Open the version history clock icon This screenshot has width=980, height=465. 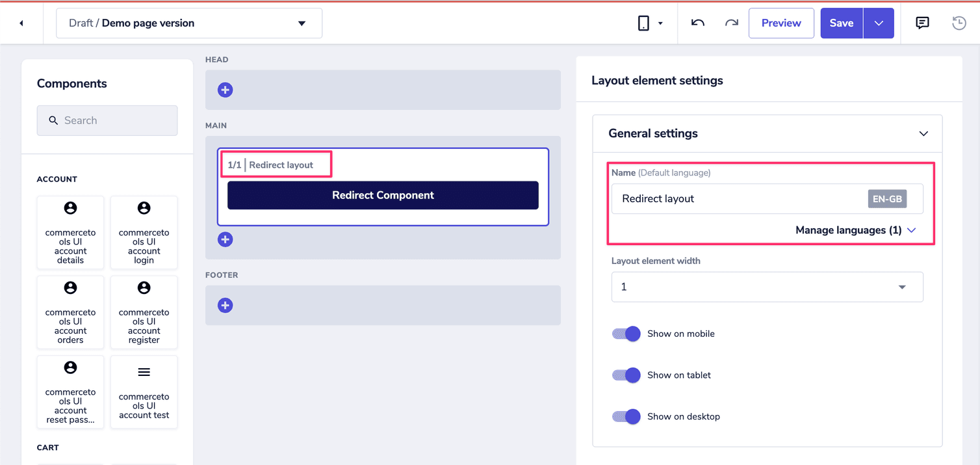point(959,23)
